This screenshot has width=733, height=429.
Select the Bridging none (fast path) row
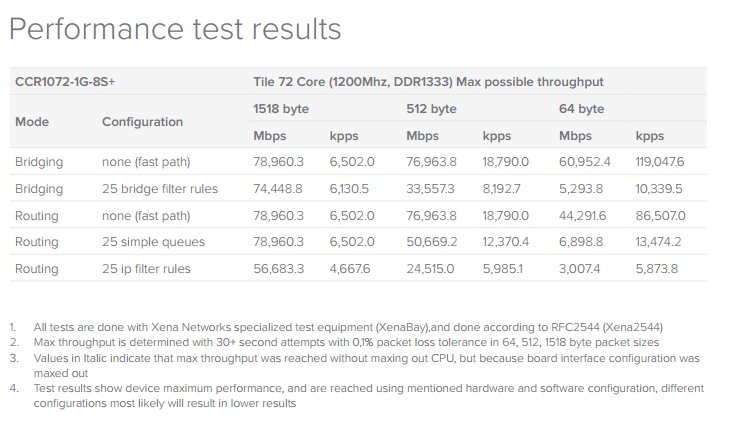[358, 162]
